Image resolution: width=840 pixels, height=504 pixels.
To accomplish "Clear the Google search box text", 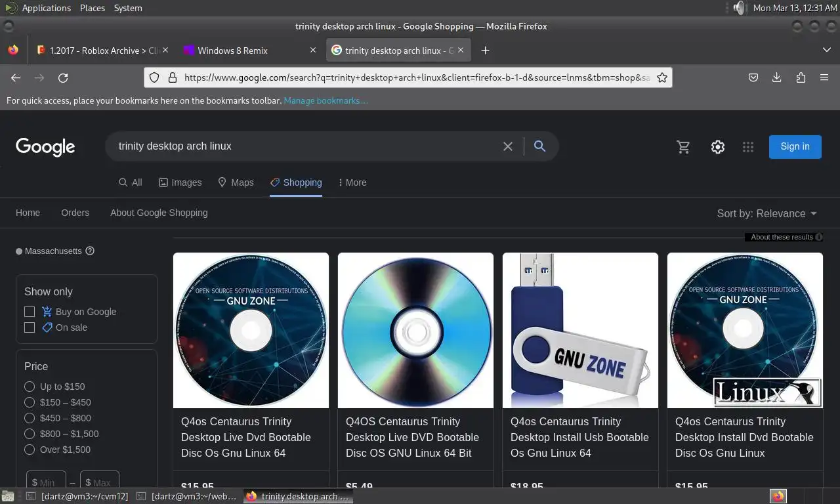I will click(x=508, y=146).
